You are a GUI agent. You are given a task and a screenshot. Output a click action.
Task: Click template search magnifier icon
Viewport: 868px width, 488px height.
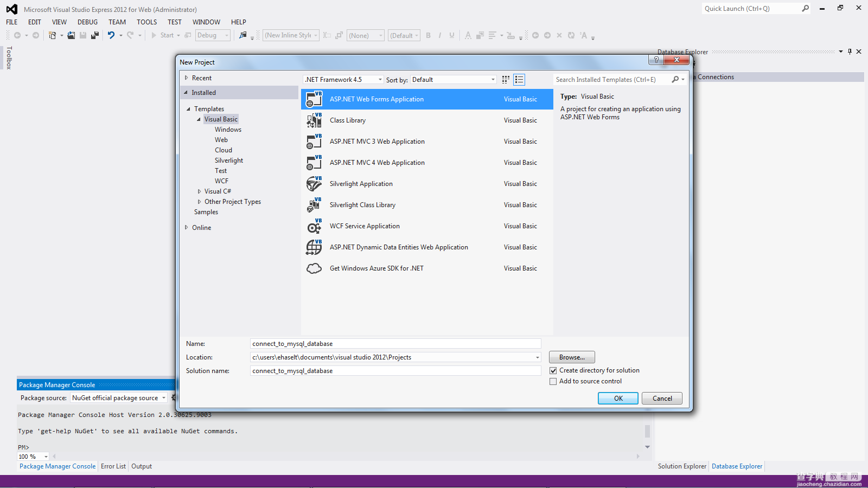click(675, 80)
